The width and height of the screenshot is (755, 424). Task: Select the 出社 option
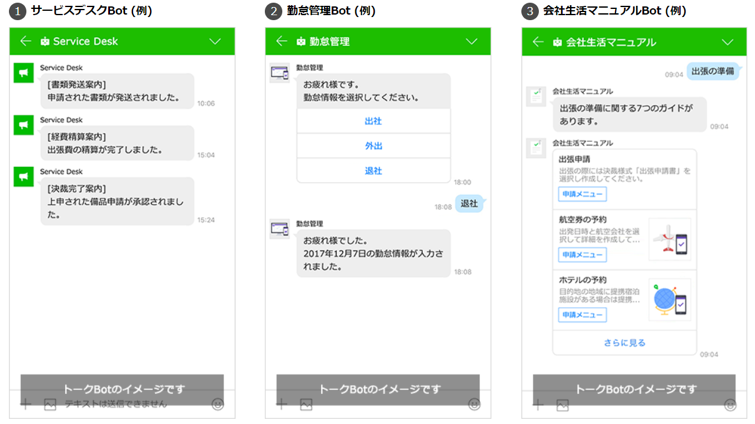click(373, 121)
